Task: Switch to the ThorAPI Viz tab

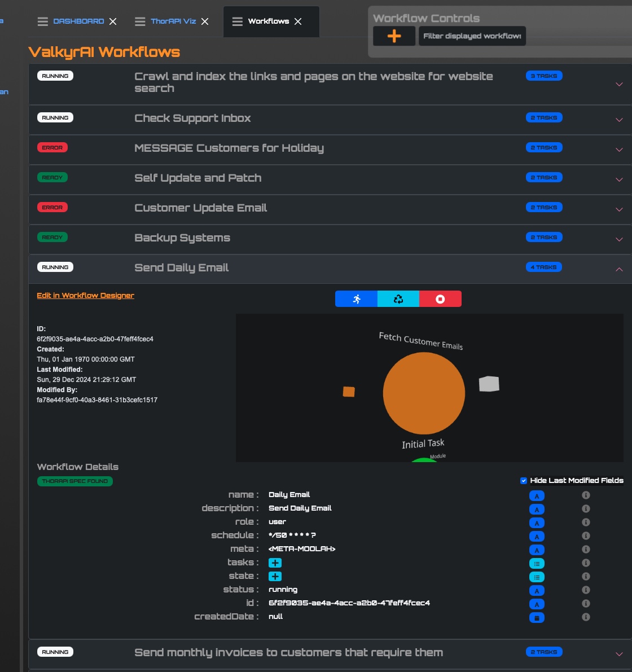Action: point(173,21)
